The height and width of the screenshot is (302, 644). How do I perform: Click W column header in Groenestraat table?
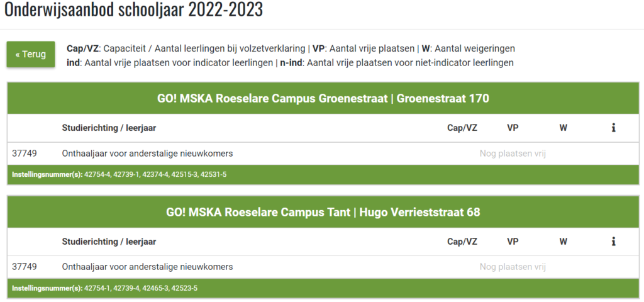(x=563, y=128)
